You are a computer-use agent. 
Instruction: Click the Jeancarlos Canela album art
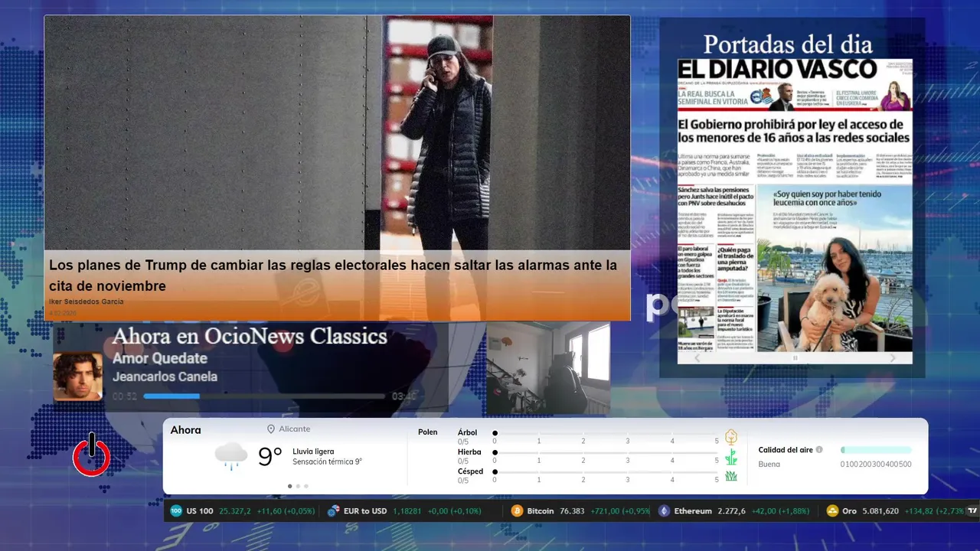click(x=77, y=376)
